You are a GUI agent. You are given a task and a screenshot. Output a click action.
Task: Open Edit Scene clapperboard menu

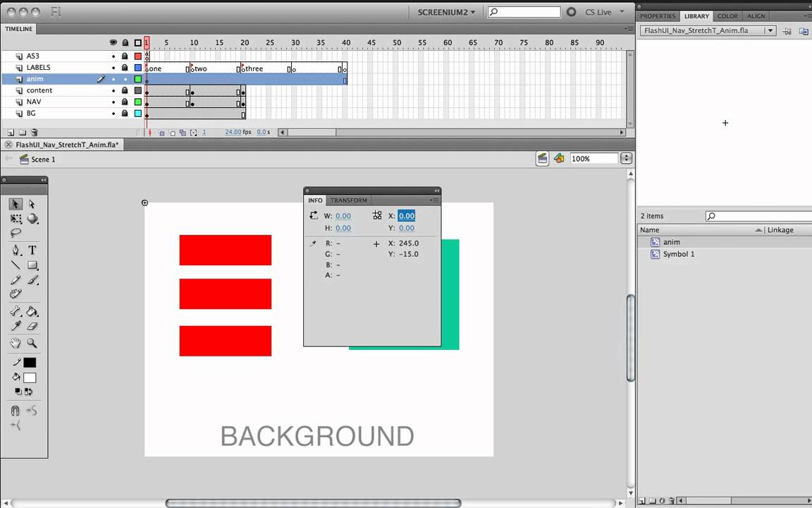[542, 159]
